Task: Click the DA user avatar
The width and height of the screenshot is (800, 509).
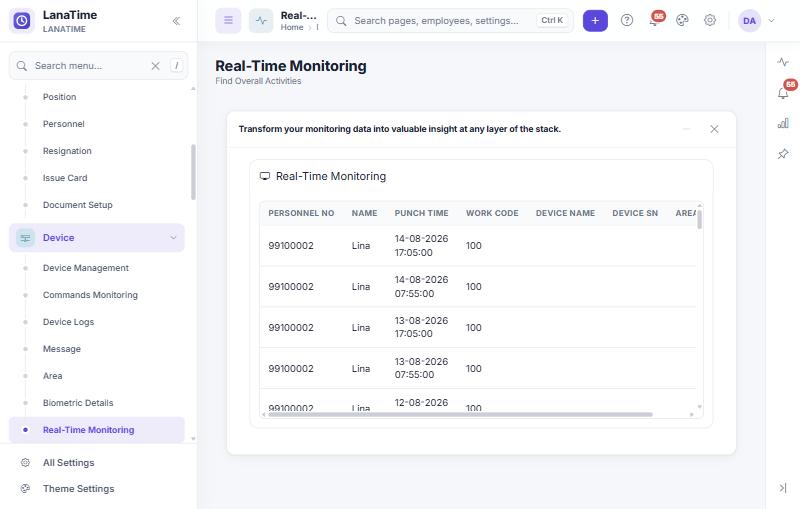Action: [x=749, y=21]
